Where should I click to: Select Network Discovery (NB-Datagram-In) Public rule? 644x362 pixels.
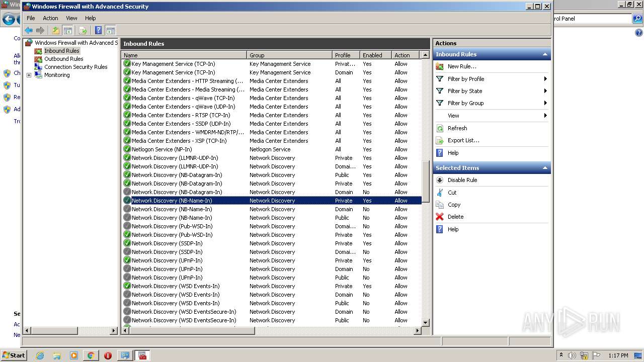coord(272,175)
